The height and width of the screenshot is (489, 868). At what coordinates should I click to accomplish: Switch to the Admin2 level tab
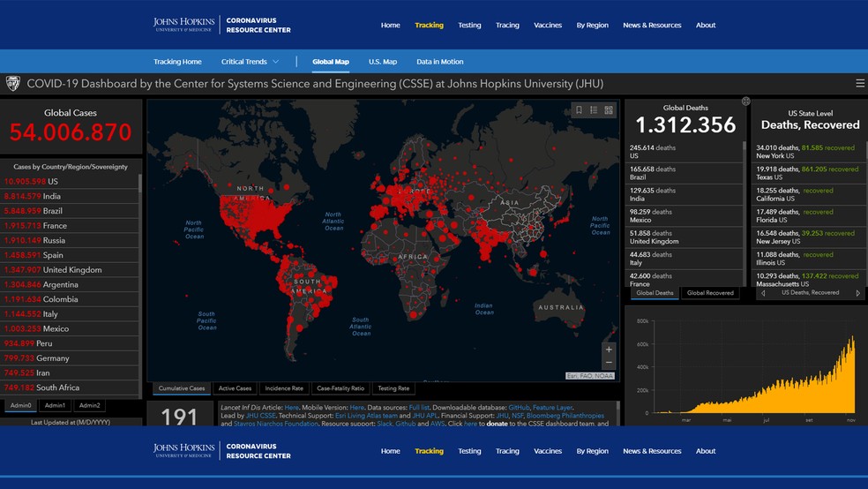coord(90,405)
